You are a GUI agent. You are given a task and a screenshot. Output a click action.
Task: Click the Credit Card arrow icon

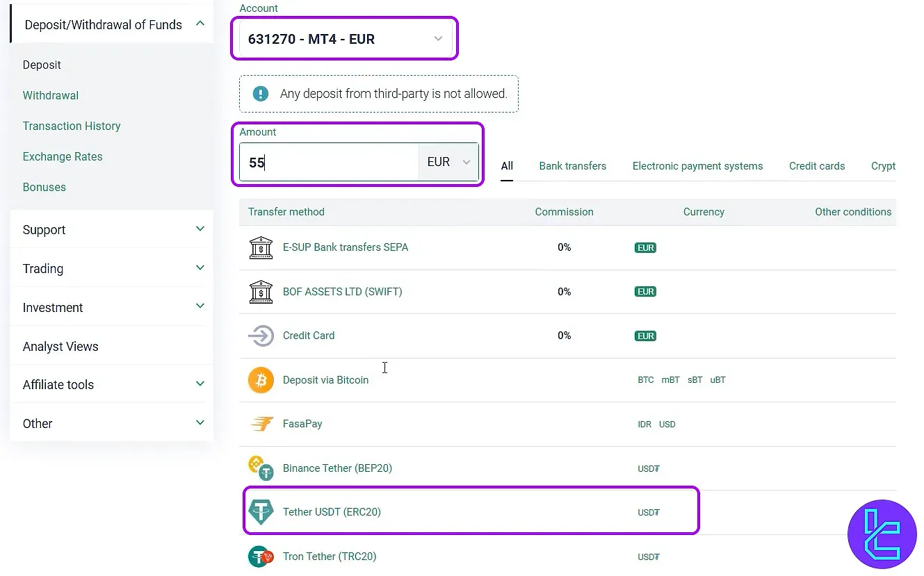point(261,336)
